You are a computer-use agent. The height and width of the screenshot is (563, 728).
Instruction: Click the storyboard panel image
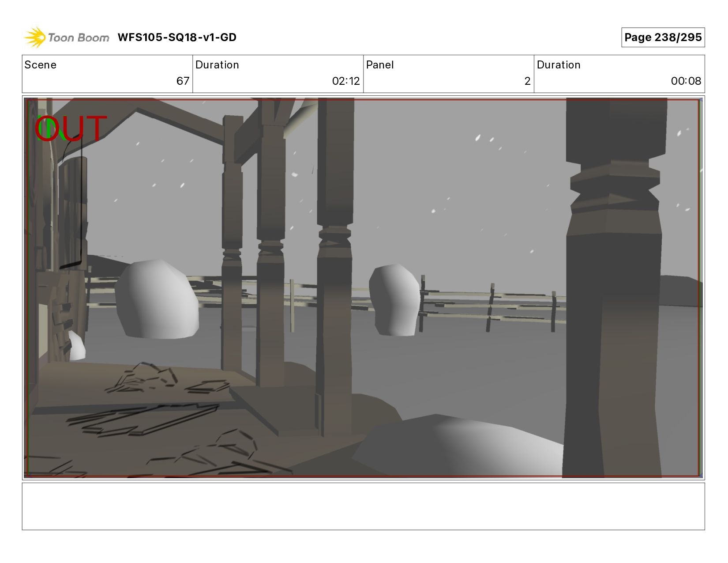click(363, 288)
